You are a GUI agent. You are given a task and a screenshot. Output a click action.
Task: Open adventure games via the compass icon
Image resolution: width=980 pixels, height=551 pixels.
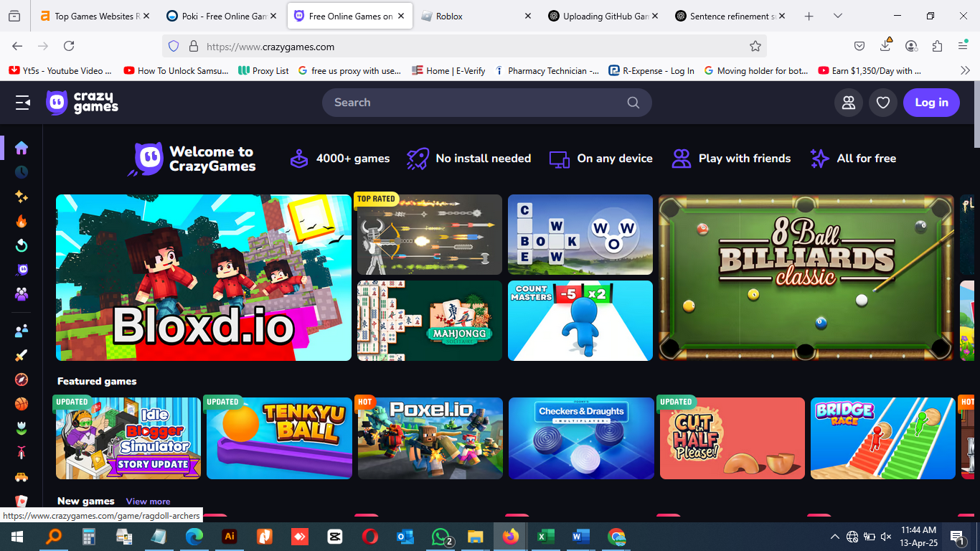click(x=22, y=380)
